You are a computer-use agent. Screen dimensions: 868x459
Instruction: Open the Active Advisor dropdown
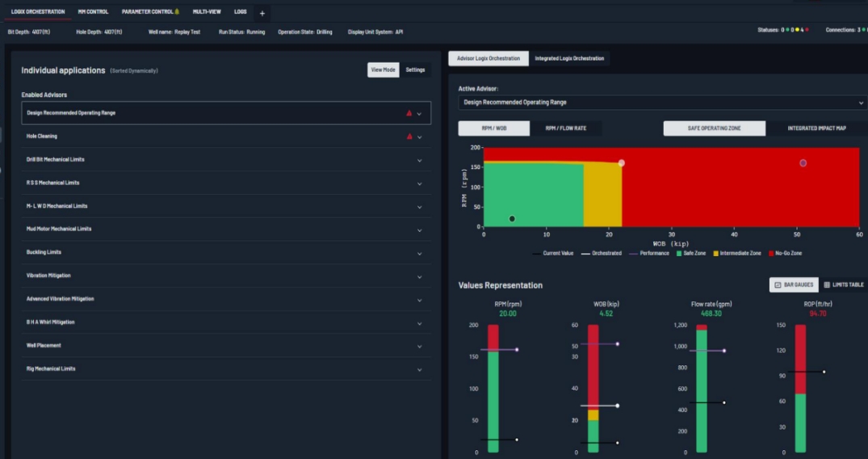click(x=660, y=103)
